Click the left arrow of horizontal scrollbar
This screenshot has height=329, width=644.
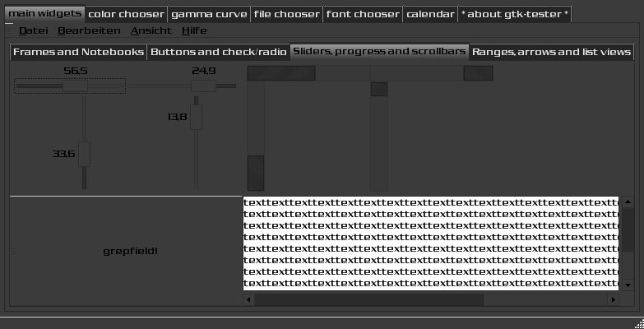[x=248, y=300]
